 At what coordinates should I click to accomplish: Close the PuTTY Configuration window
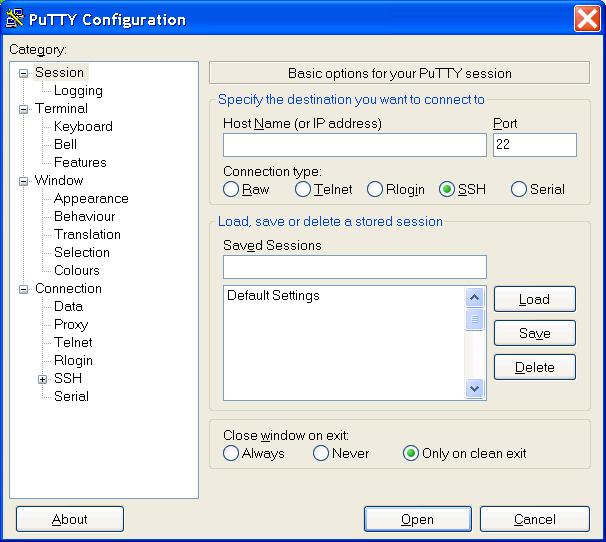coord(587,19)
